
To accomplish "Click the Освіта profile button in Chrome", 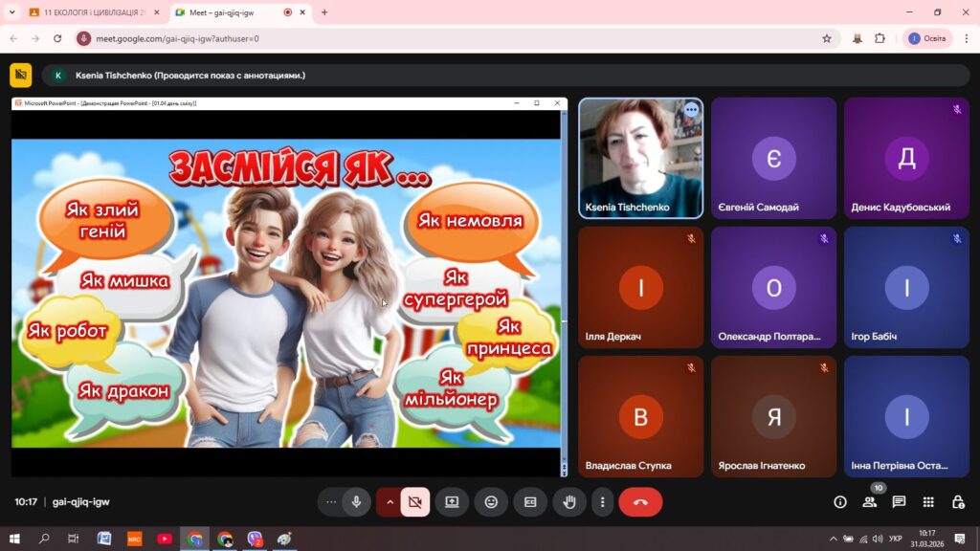I will tap(926, 38).
